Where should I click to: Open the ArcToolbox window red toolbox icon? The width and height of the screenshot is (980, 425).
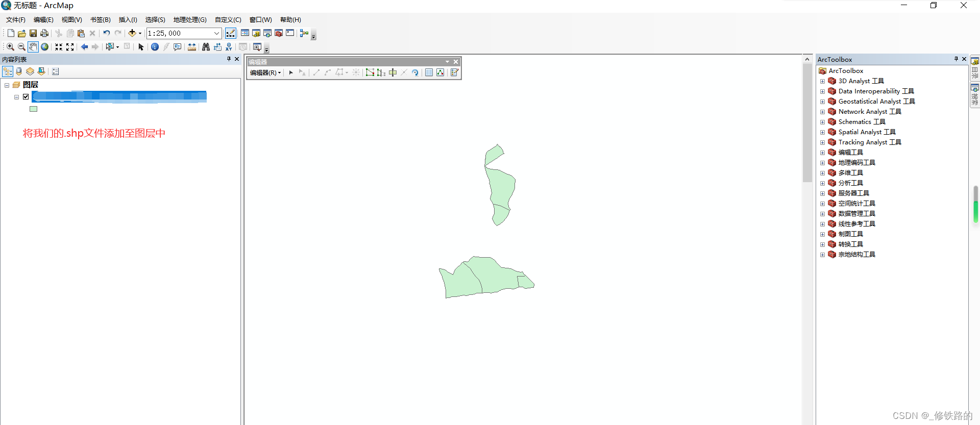coord(279,33)
